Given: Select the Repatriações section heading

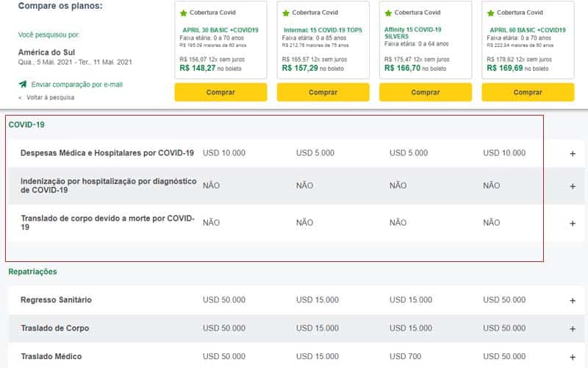Looking at the screenshot, I should point(33,272).
